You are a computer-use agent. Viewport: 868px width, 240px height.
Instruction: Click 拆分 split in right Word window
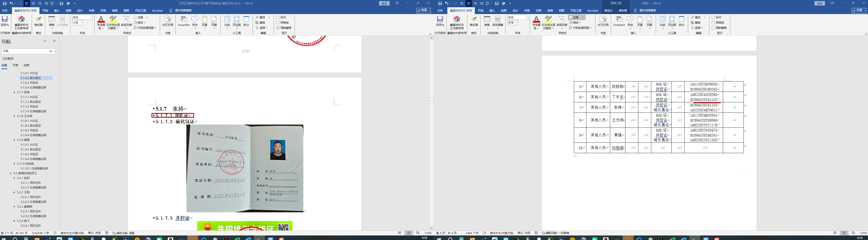(682, 21)
